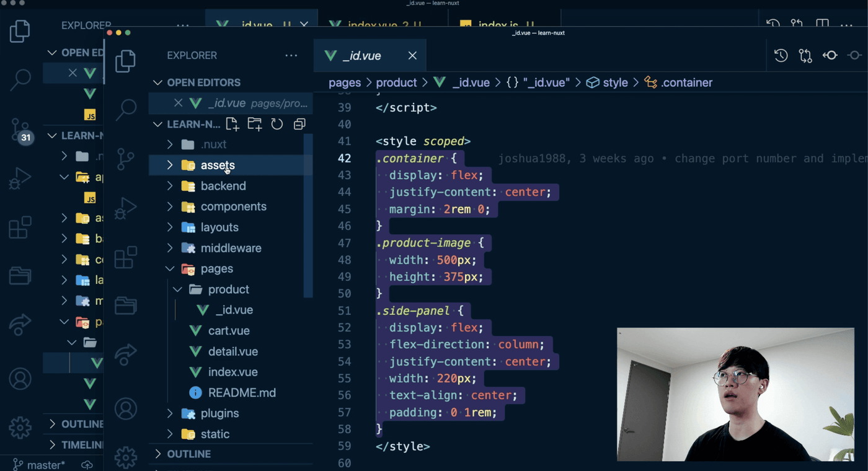Close the _id.vue tab in front editor
868x471 pixels.
point(412,56)
